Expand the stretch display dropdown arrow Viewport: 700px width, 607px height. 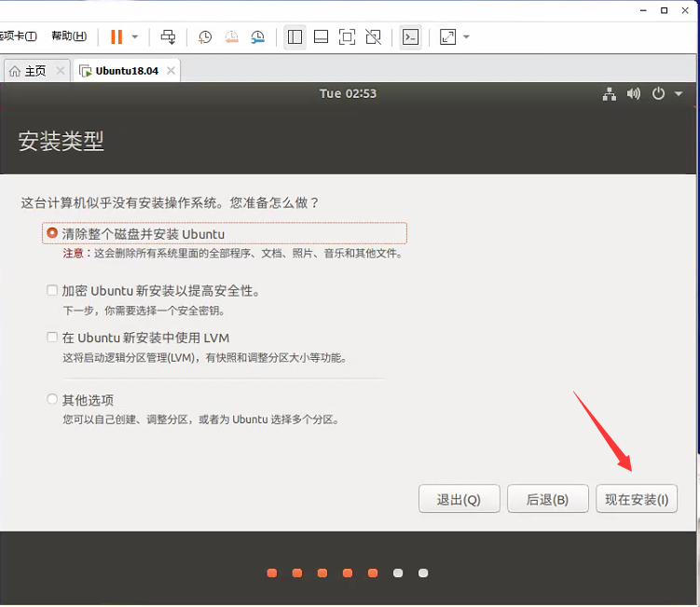click(467, 36)
